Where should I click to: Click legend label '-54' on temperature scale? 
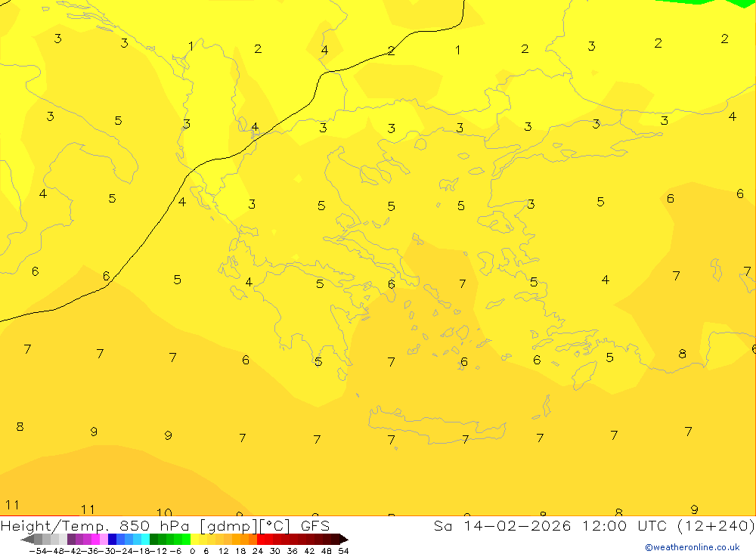[38, 551]
